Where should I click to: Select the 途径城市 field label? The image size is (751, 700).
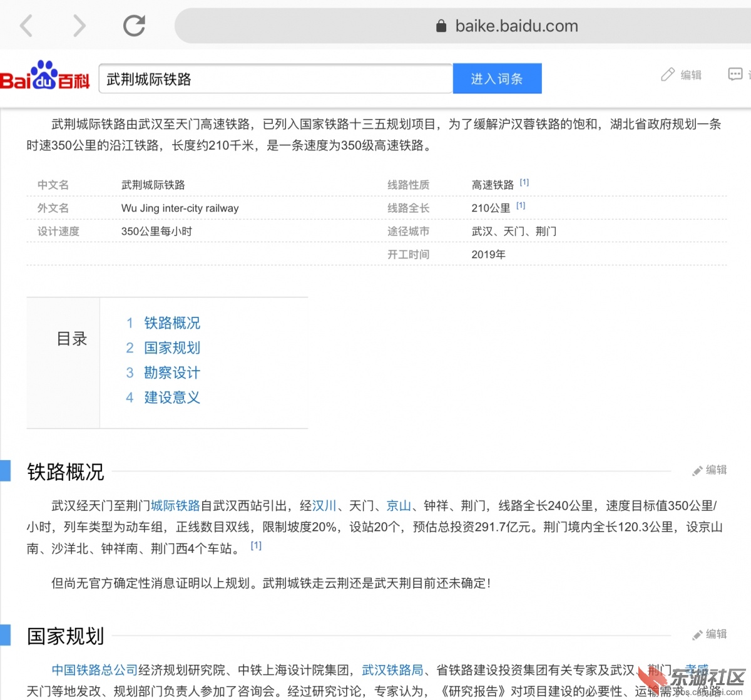(x=408, y=232)
